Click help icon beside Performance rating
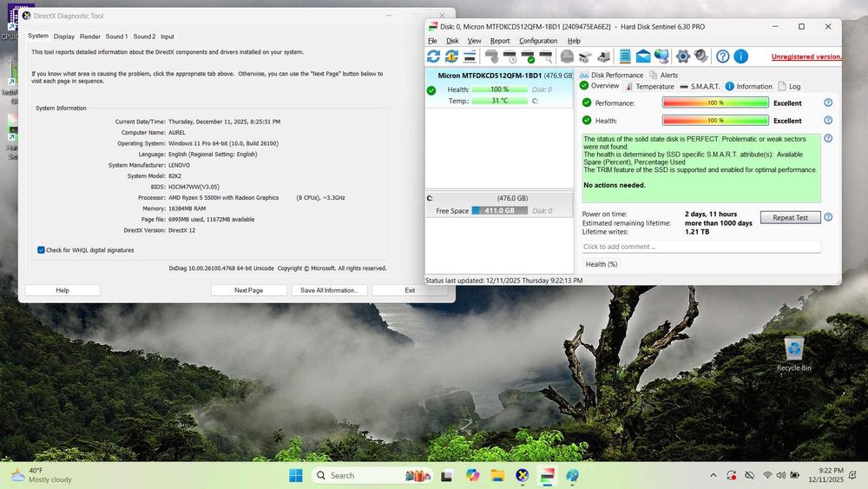868x489 pixels. tap(827, 102)
